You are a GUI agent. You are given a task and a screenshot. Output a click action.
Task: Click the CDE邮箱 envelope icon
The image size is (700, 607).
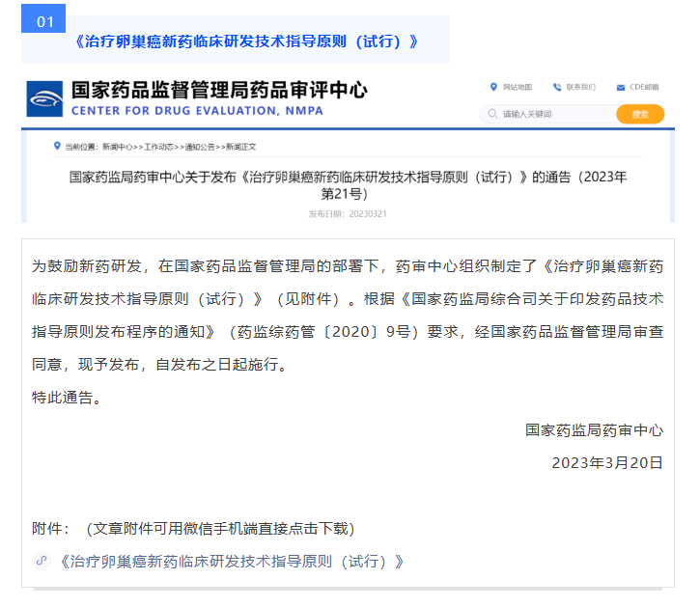tap(621, 87)
